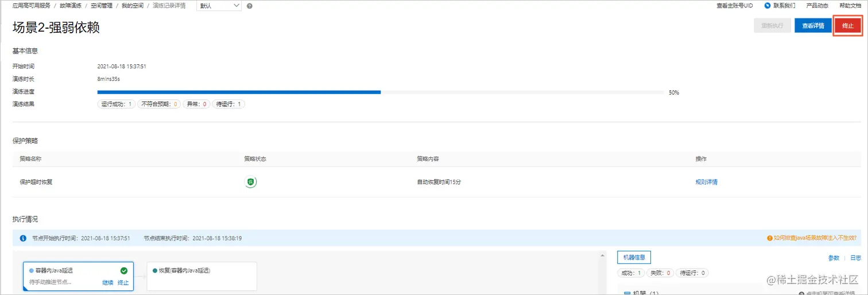Click the 不符合预期: 0 result tag
Image resolution: width=868 pixels, height=295 pixels.
159,104
